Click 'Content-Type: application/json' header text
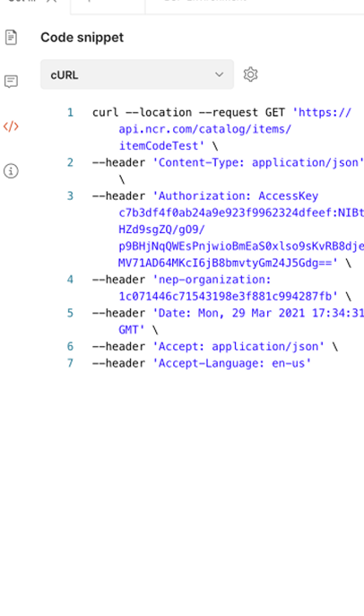364x616 pixels. click(258, 162)
